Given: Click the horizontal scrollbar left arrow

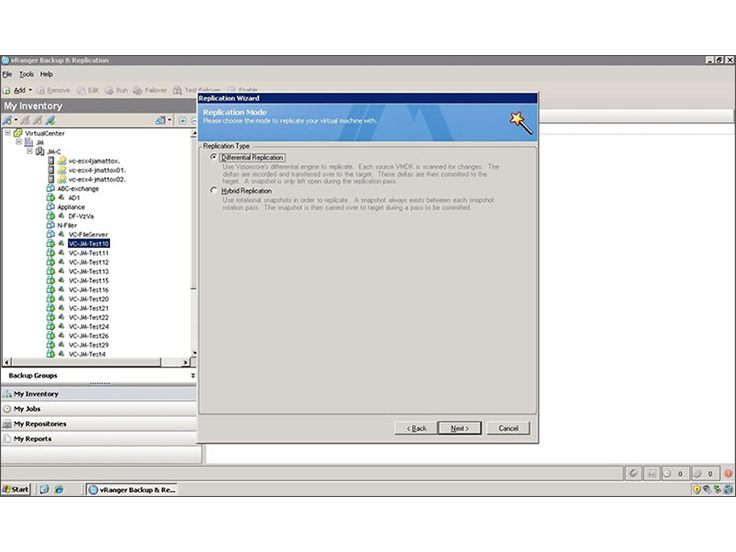Looking at the screenshot, I should (7, 362).
